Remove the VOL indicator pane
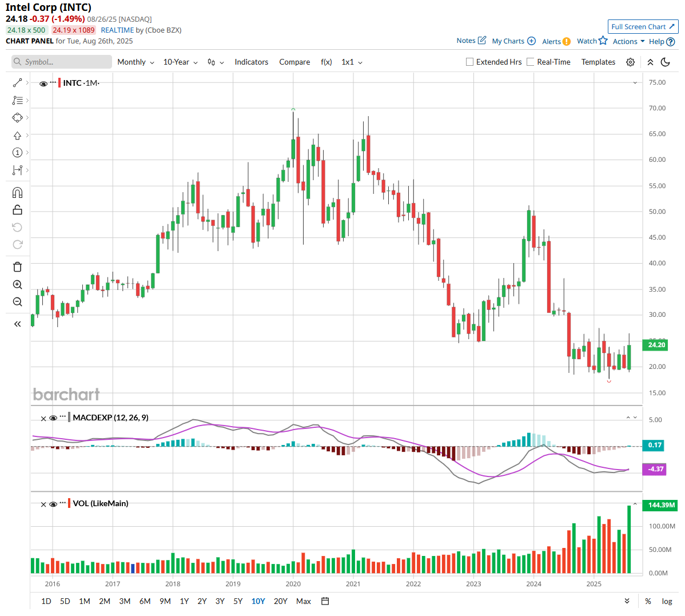This screenshot has height=616, width=685. pyautogui.click(x=43, y=504)
